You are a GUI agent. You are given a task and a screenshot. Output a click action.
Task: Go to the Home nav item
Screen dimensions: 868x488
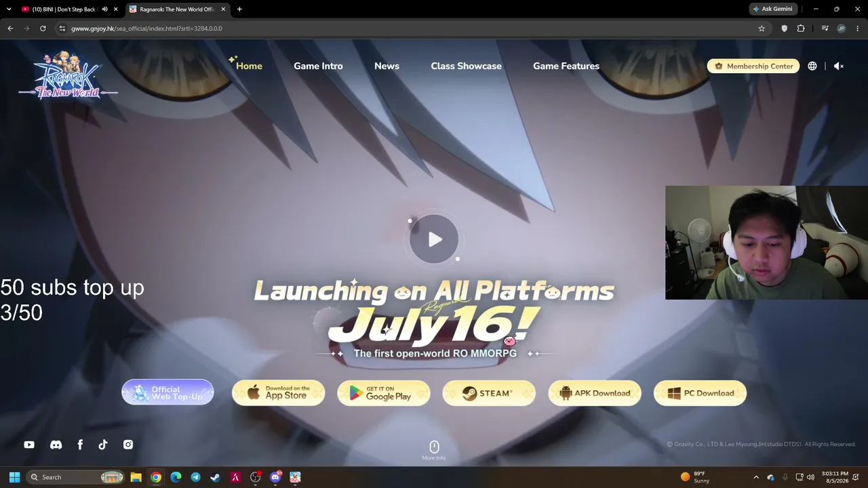[x=249, y=66]
